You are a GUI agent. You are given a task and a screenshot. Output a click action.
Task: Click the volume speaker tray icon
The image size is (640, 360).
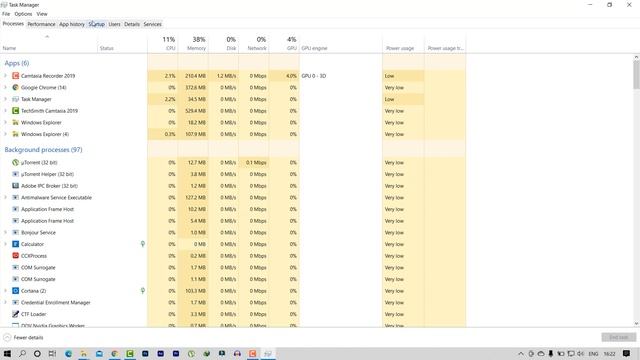point(580,353)
